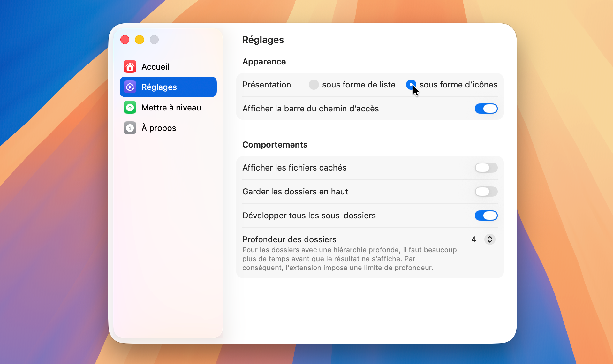The image size is (613, 364).
Task: Click the red close window button
Action: point(125,40)
